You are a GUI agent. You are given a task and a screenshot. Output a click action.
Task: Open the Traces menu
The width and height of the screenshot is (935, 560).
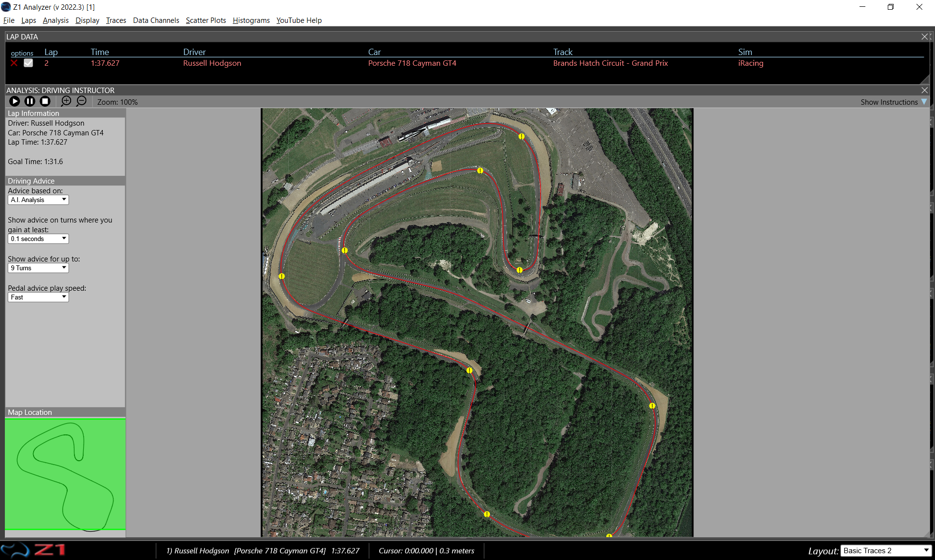[116, 20]
